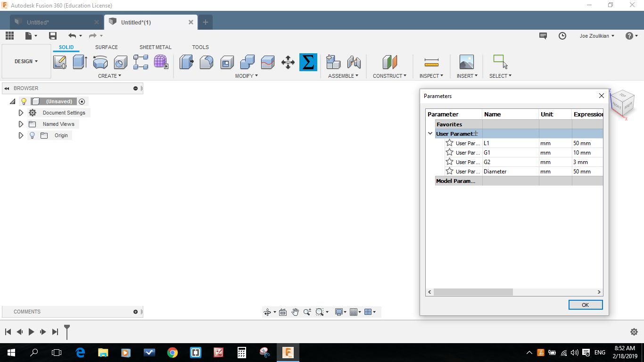Select the Rectangular Pattern tool

click(x=140, y=62)
